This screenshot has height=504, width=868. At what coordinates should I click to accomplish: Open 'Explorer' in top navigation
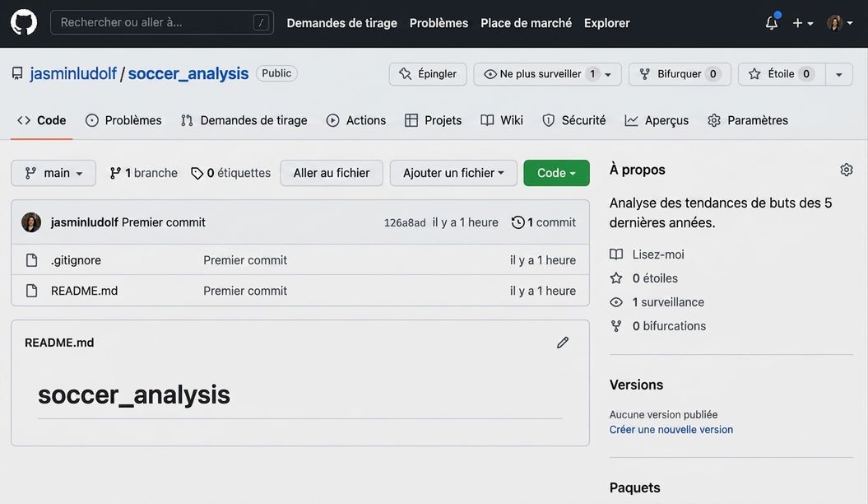click(x=606, y=23)
